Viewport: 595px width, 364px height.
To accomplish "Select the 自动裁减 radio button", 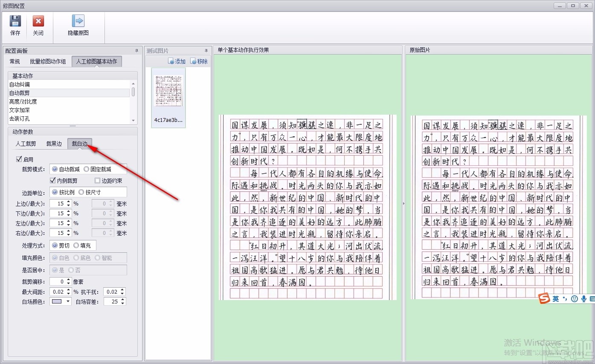I will coord(55,169).
